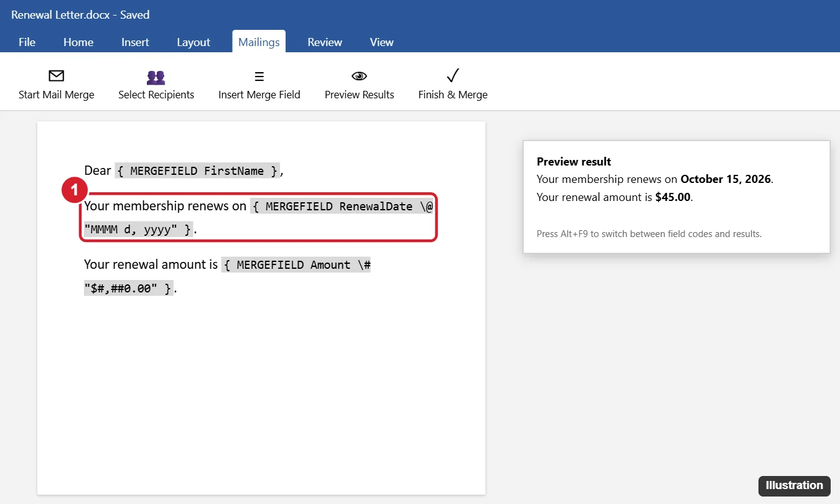Screen dimensions: 840x504
Task: Click the Preview Results label
Action: point(360,95)
